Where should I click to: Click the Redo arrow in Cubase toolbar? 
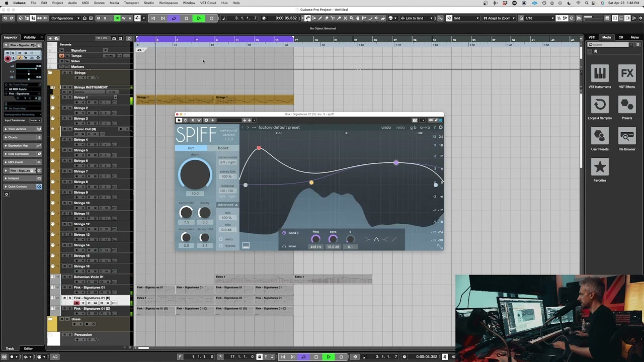13,18
